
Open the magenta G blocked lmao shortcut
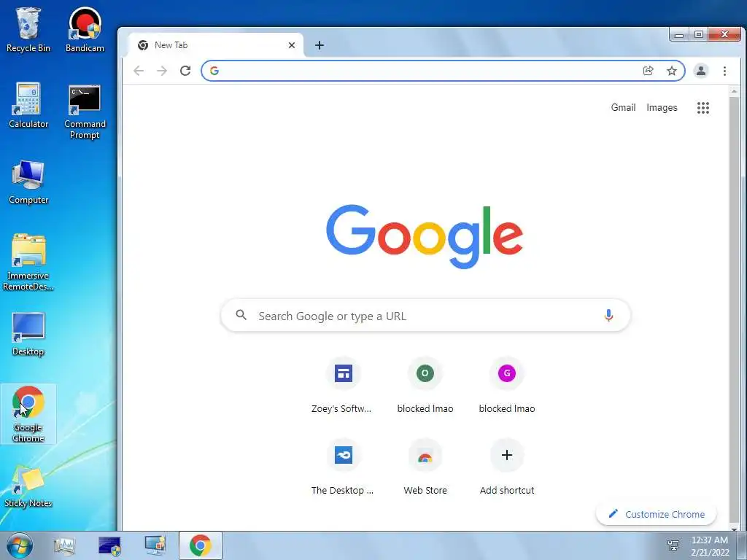coord(507,385)
